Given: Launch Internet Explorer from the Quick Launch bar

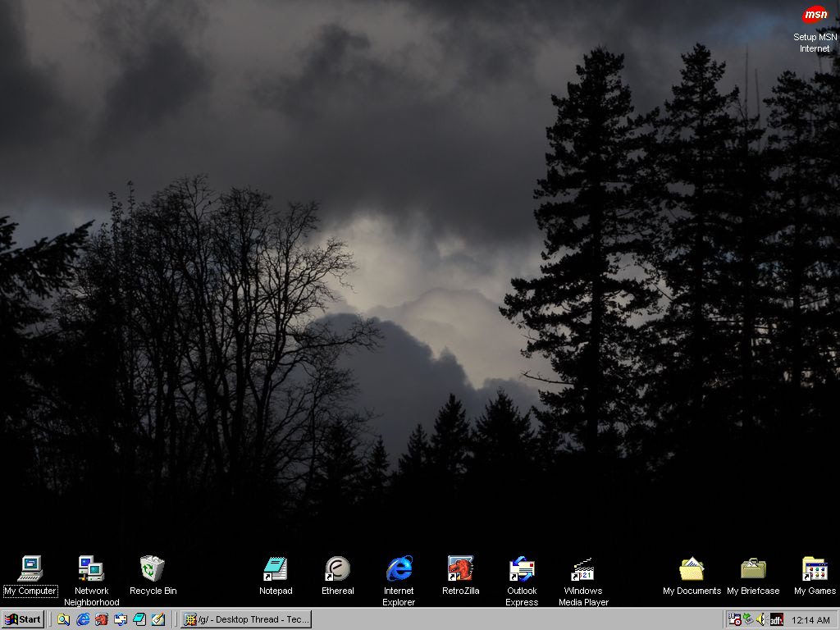Looking at the screenshot, I should pyautogui.click(x=83, y=620).
